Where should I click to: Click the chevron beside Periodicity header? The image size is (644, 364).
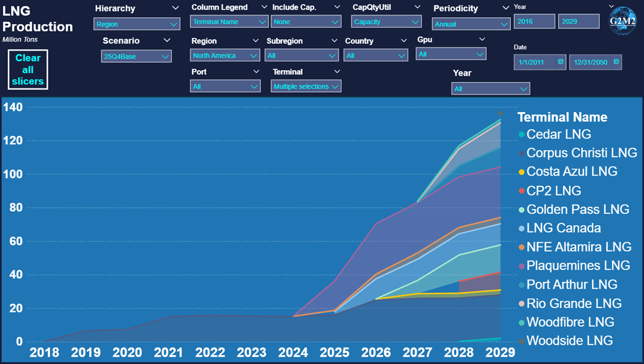click(505, 8)
